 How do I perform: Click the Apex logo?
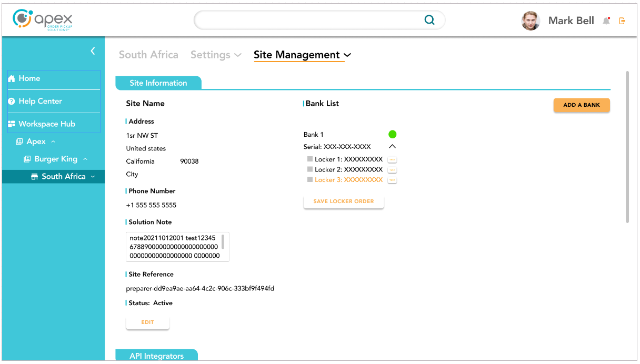coord(43,19)
